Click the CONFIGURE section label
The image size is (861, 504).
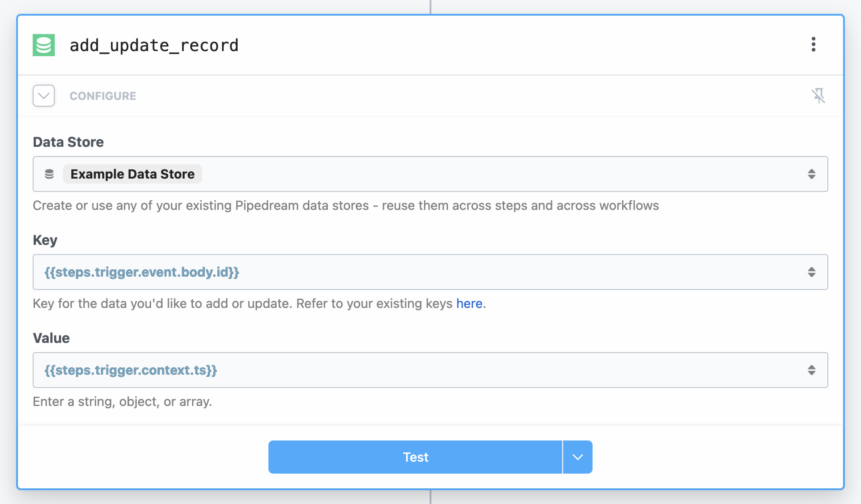[103, 96]
